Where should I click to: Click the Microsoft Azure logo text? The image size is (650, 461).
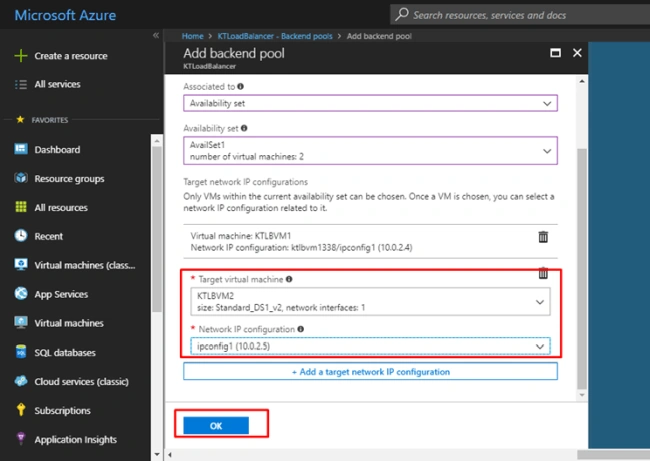[65, 15]
